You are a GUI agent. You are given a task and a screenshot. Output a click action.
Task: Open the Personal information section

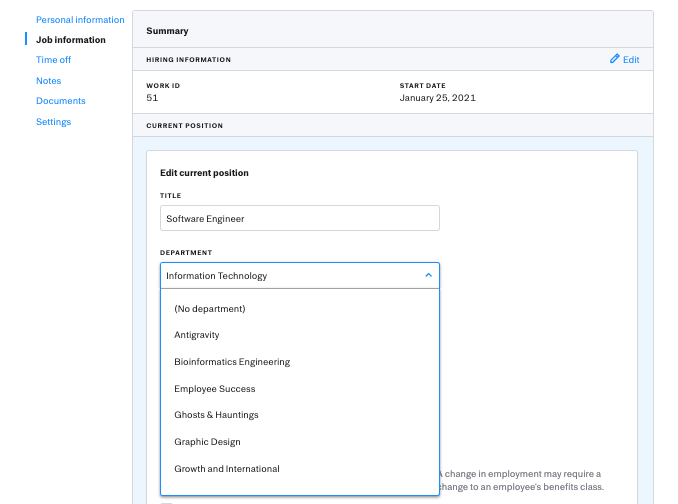(80, 20)
